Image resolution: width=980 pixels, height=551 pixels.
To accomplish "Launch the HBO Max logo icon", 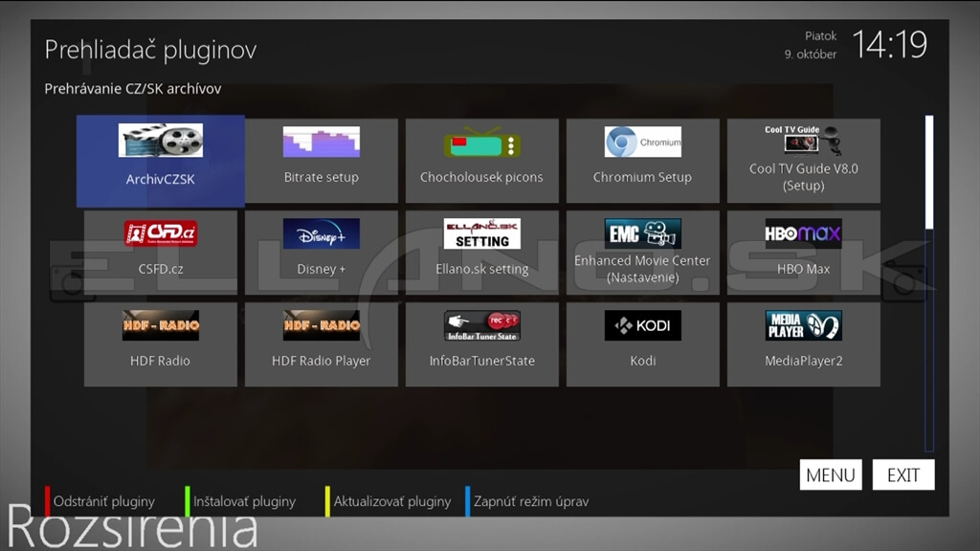I will pyautogui.click(x=803, y=233).
